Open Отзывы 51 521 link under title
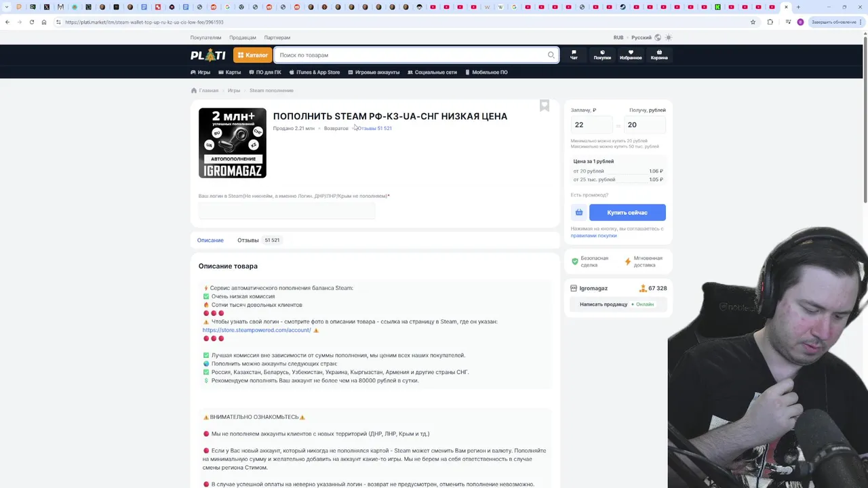Image resolution: width=868 pixels, height=488 pixels. coord(374,128)
